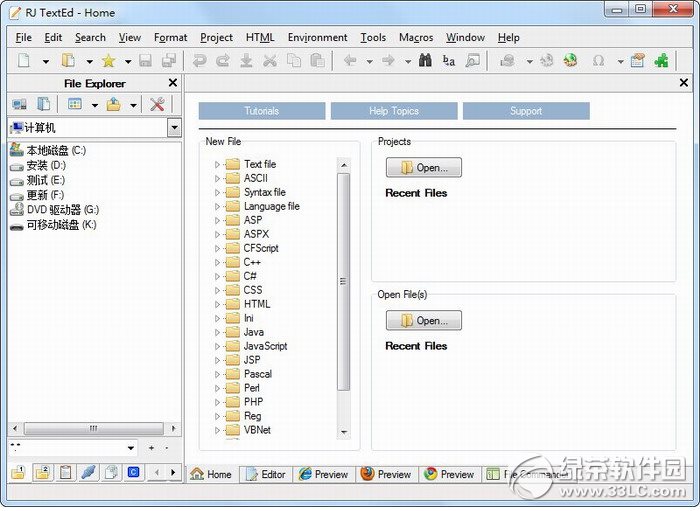Select the local disk (C:) drive
This screenshot has width=700, height=511.
point(48,150)
